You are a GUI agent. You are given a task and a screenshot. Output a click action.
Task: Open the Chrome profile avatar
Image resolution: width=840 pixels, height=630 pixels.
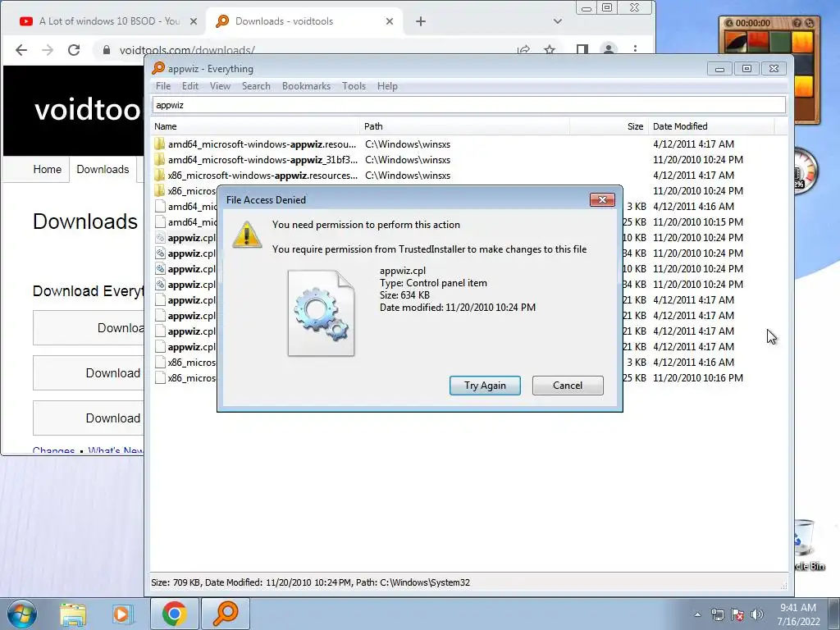coord(609,49)
